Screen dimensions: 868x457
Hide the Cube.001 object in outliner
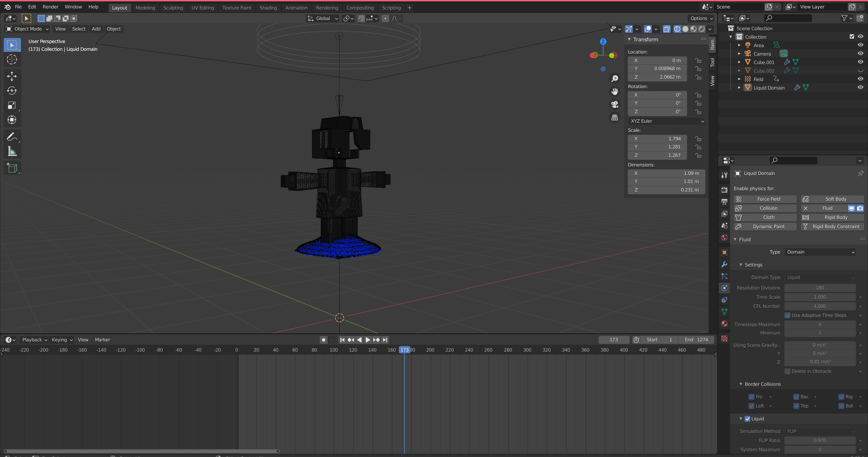tap(860, 62)
